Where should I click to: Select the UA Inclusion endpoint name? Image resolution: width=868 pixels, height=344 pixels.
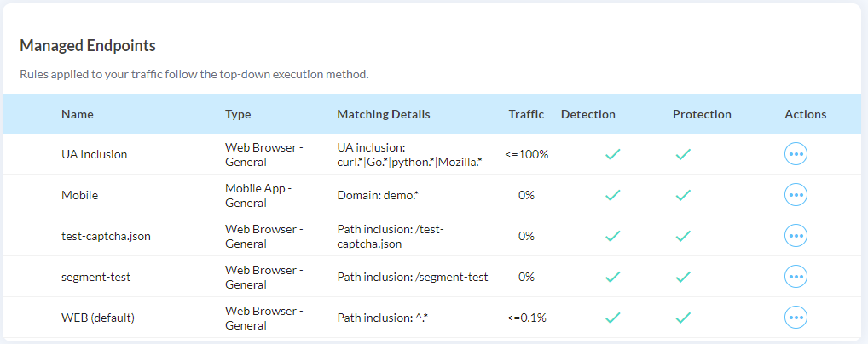94,154
